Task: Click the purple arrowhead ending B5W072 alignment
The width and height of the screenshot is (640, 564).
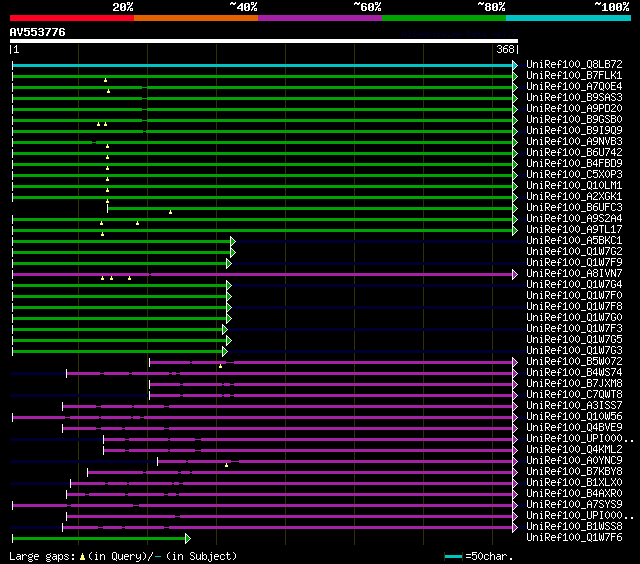Action: coord(515,362)
